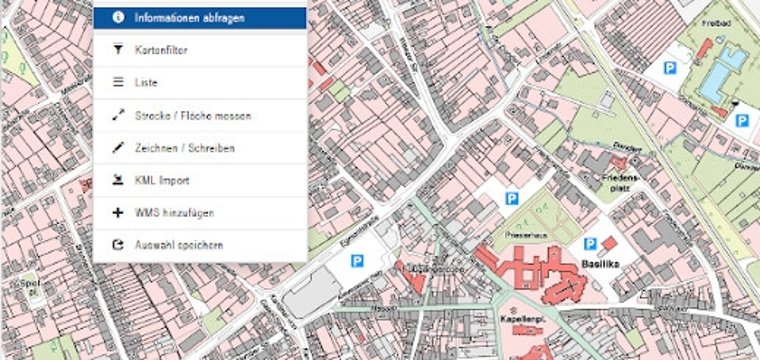The height and width of the screenshot is (360, 760).
Task: Click the Freibad map label
Action: (715, 23)
